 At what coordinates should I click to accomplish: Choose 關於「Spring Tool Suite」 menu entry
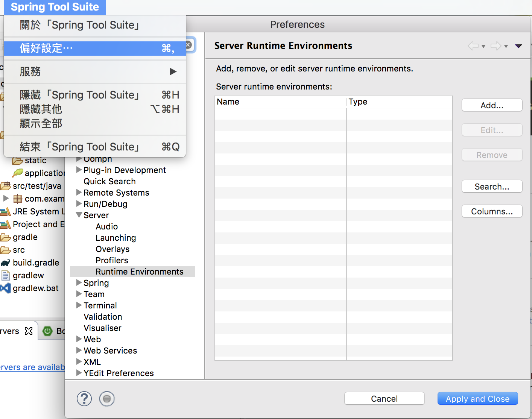coord(95,25)
